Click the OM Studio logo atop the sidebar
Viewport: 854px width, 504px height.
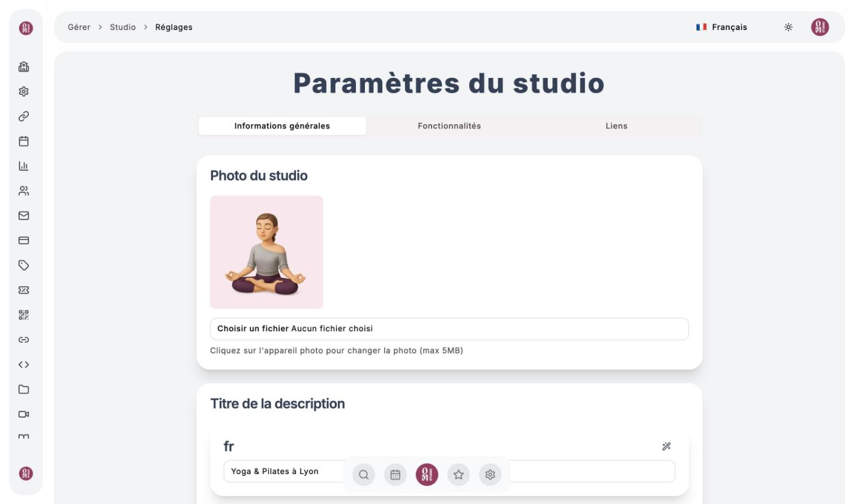tap(26, 28)
